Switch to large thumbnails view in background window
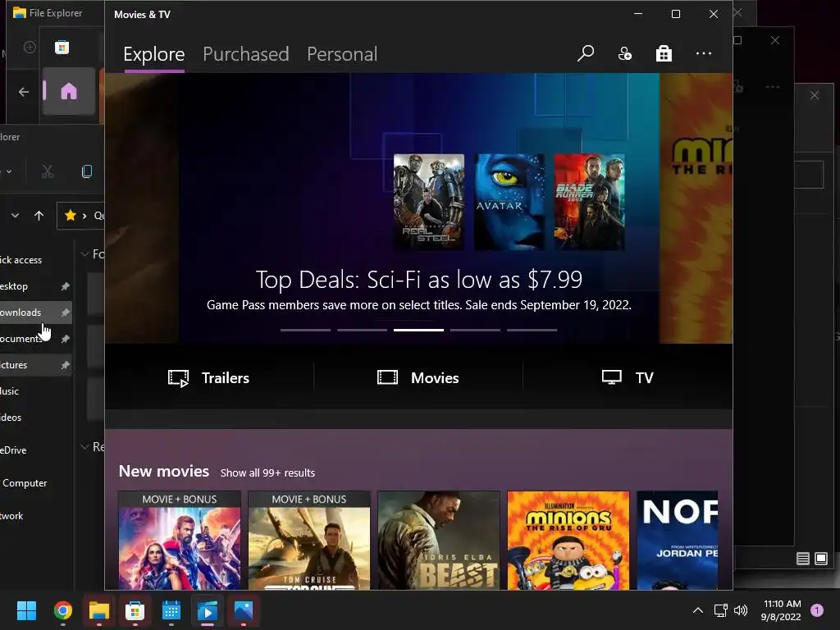 820,559
